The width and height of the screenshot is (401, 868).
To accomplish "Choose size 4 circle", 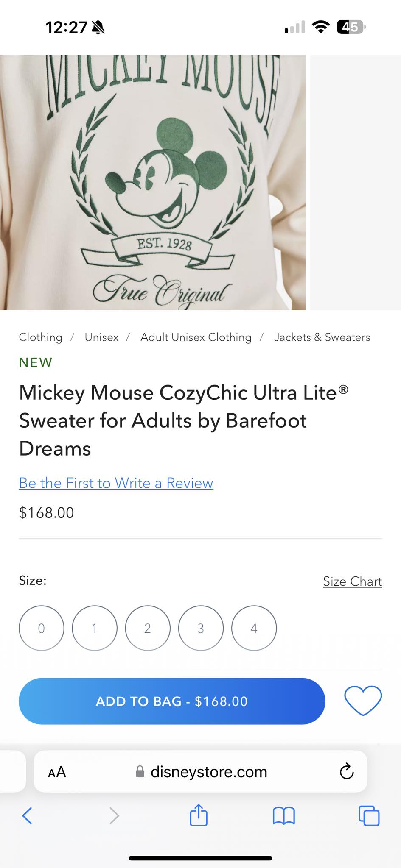I will pos(254,628).
